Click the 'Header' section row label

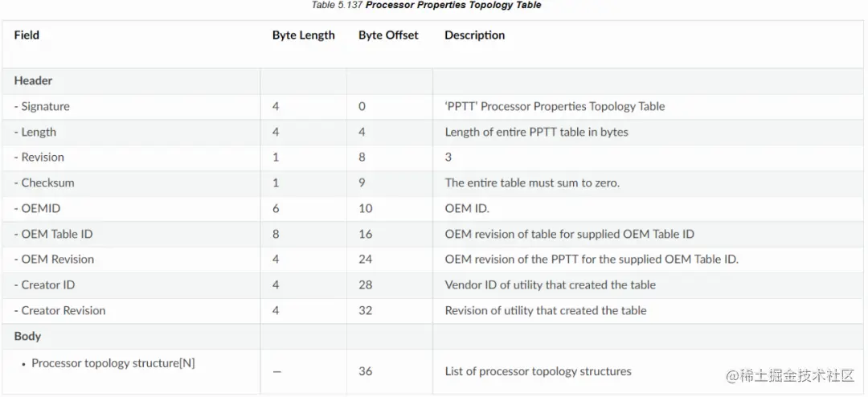pos(33,81)
